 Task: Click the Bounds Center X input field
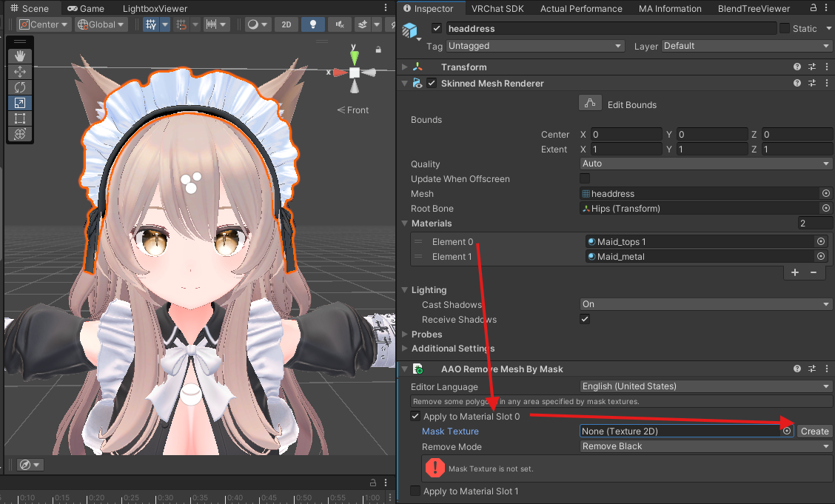point(626,134)
